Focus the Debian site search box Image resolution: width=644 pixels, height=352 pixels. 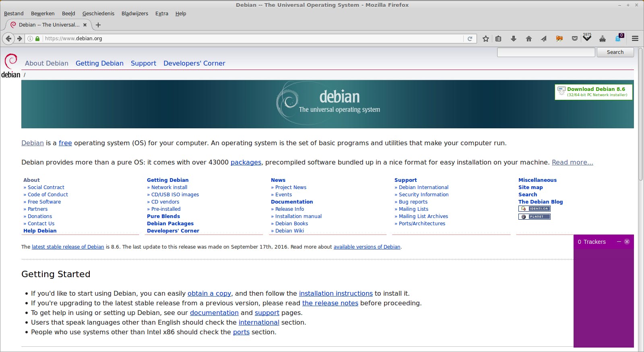click(546, 52)
